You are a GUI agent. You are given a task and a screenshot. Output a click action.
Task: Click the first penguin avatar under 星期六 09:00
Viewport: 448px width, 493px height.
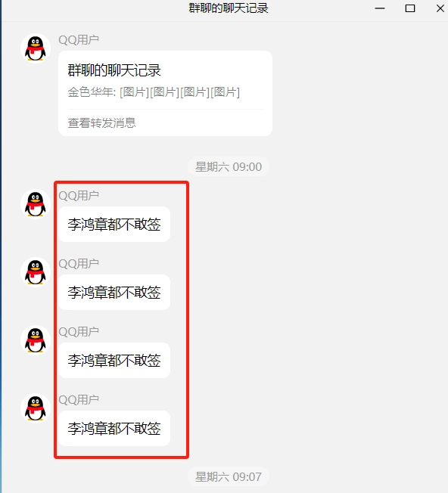tap(36, 204)
